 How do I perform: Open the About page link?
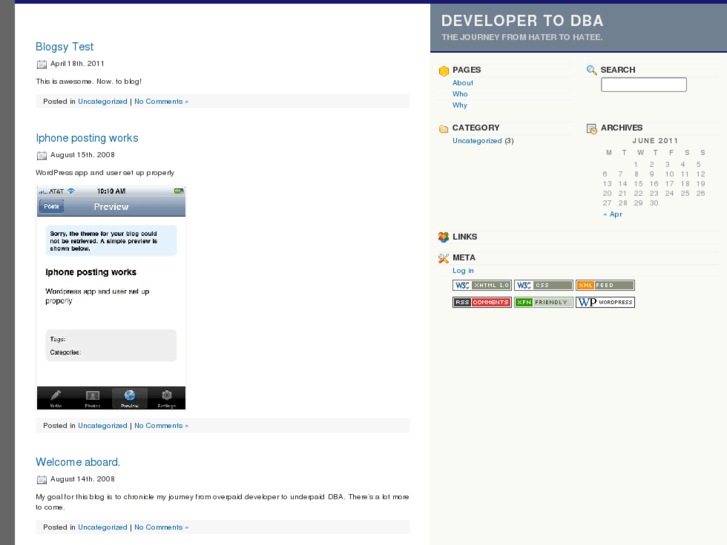click(x=463, y=83)
